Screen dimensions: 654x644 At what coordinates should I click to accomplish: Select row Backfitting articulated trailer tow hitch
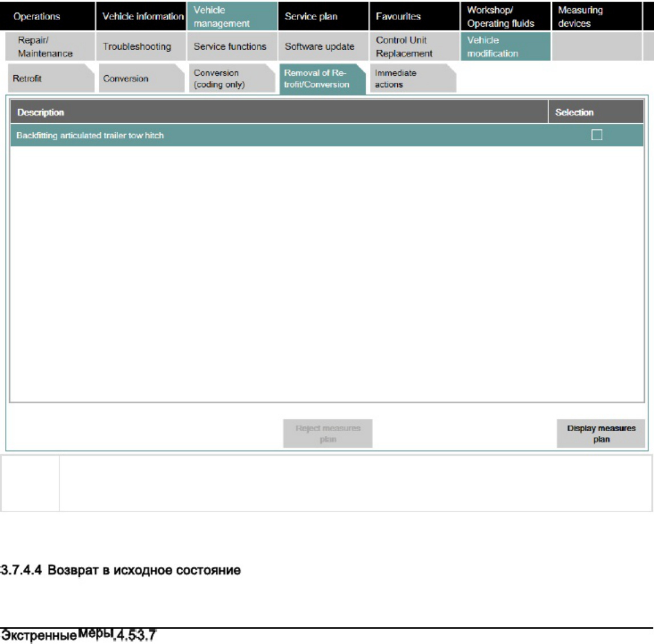coord(327,135)
